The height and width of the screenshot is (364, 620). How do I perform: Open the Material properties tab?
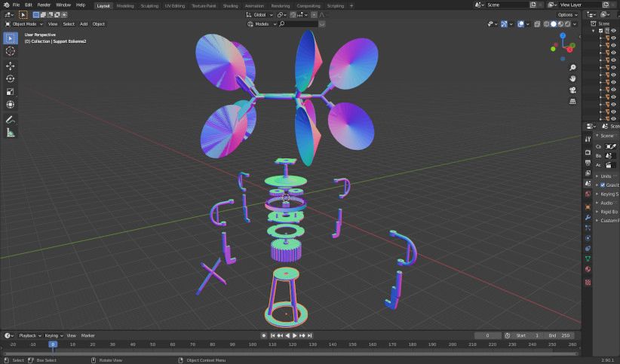[x=588, y=269]
